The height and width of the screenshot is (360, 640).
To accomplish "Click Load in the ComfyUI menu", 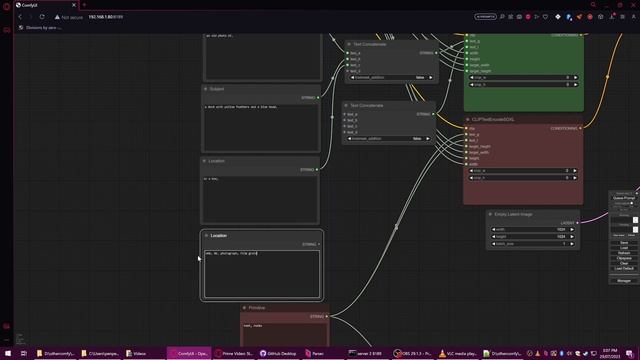I will pos(624,248).
